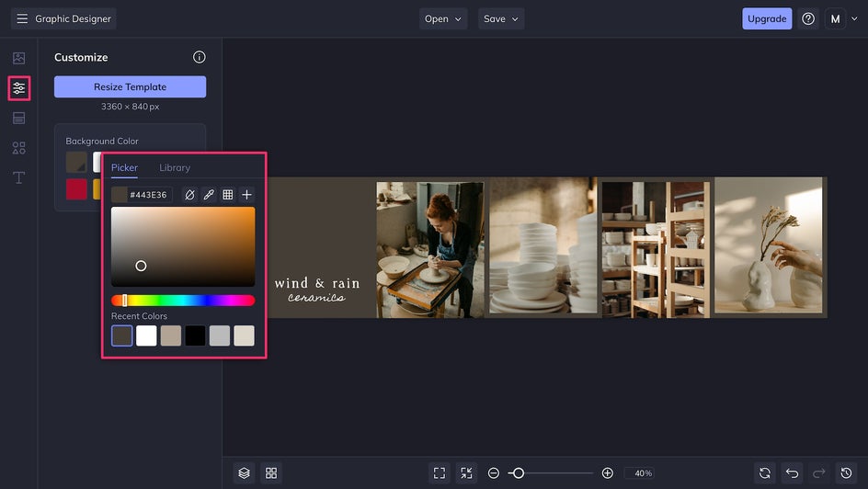Select the Text tool sidebar icon
This screenshot has height=489, width=868.
(x=18, y=177)
